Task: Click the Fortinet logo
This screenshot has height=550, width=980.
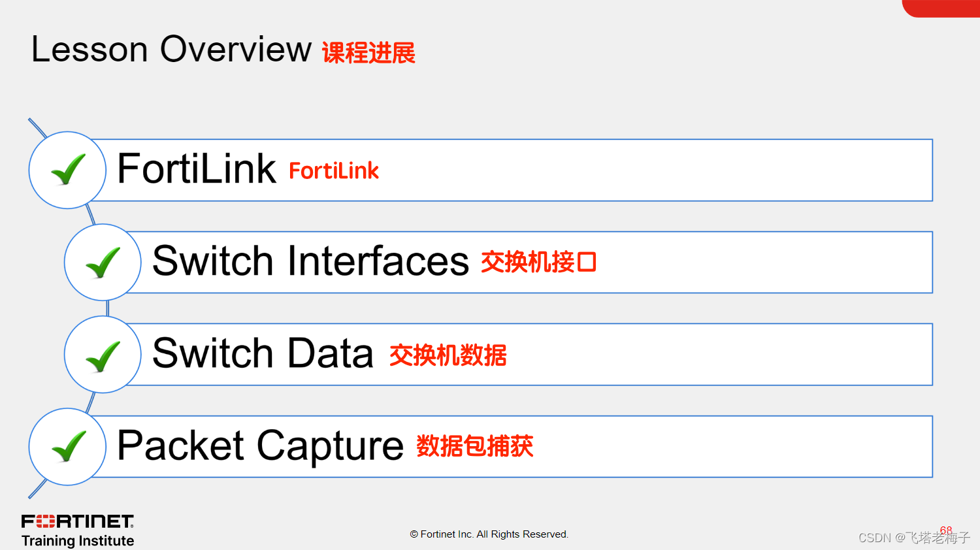Action: (x=78, y=521)
